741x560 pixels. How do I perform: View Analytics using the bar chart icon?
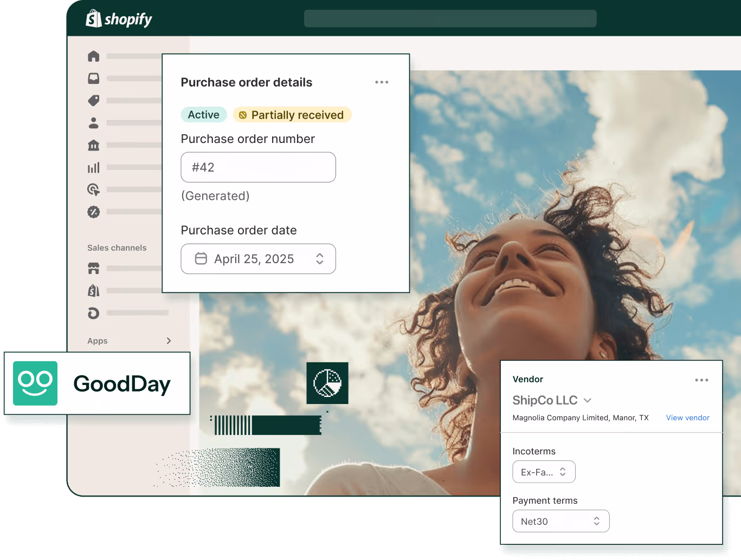93,167
